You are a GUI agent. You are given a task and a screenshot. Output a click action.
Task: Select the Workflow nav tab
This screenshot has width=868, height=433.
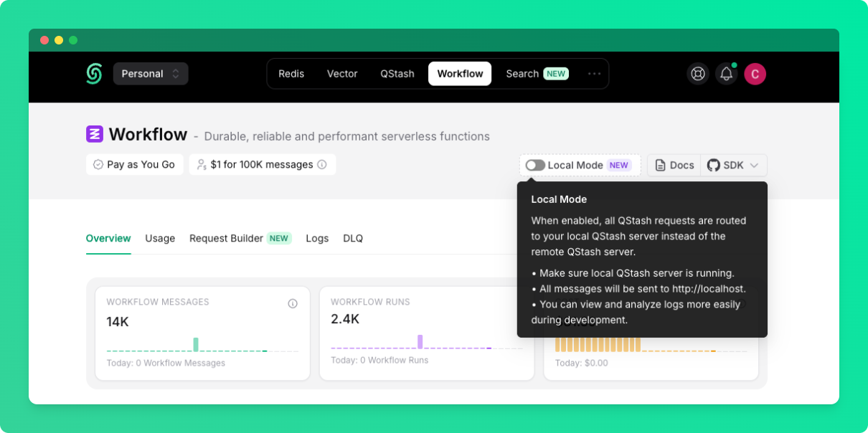pos(460,74)
